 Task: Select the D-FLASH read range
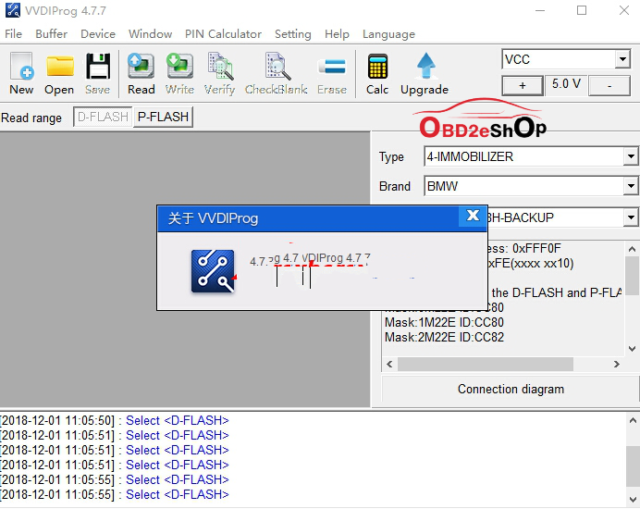(103, 117)
